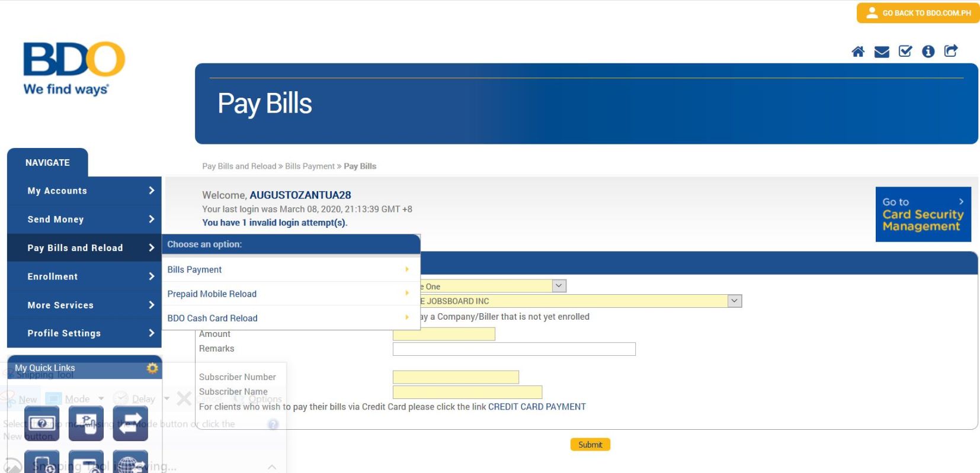Click the Pay Bills page title
Image resolution: width=980 pixels, height=473 pixels.
[x=264, y=104]
